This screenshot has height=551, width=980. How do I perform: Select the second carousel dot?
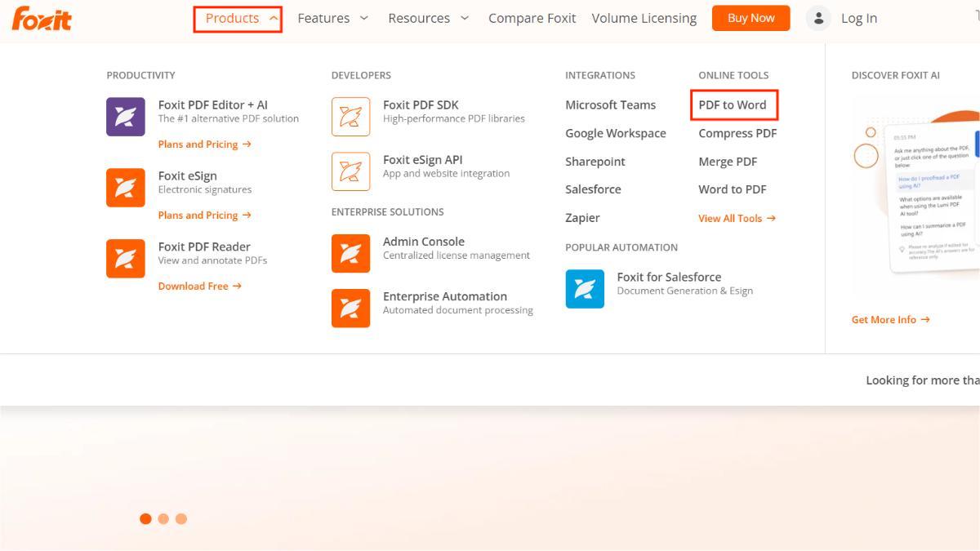[x=163, y=518]
